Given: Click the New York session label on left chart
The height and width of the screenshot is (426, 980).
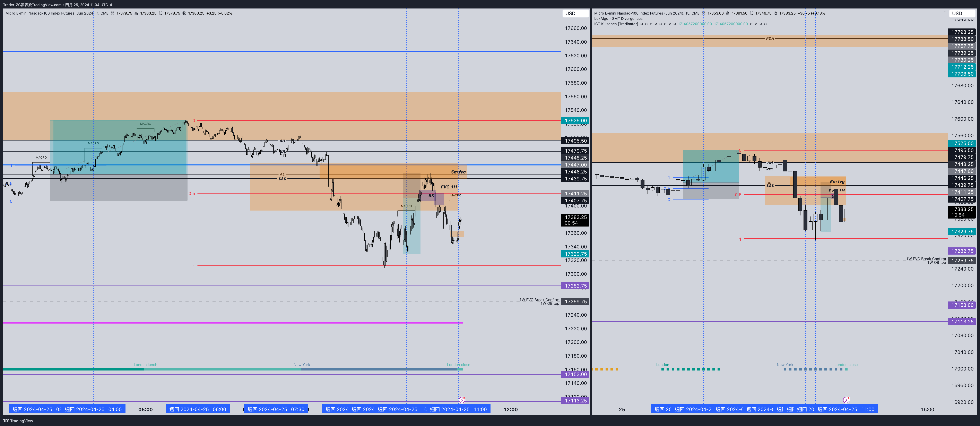Looking at the screenshot, I should [x=302, y=365].
